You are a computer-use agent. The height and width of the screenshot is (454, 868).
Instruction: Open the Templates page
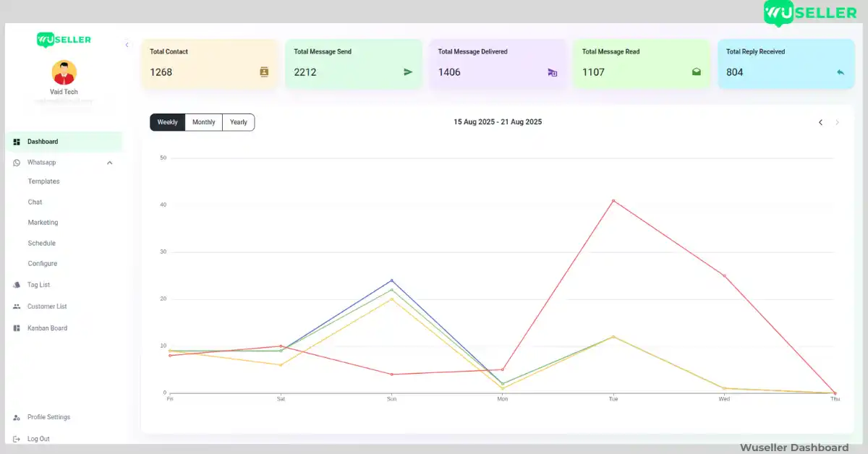point(43,181)
